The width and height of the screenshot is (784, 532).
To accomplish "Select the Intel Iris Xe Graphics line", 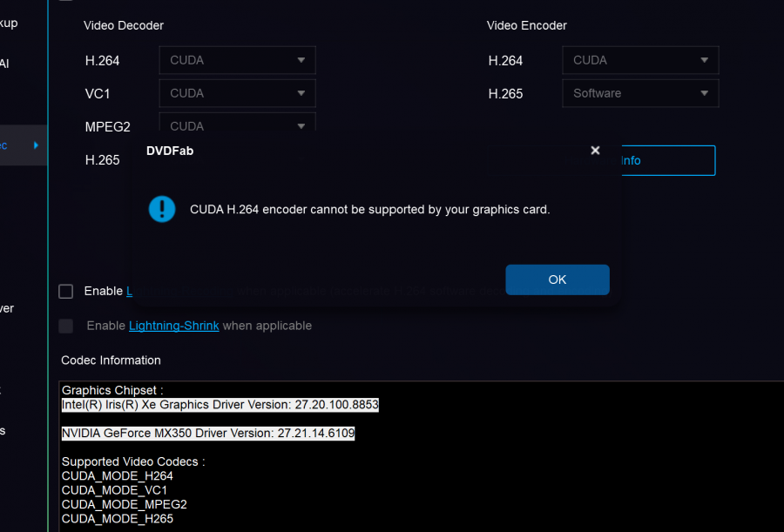I will [220, 405].
